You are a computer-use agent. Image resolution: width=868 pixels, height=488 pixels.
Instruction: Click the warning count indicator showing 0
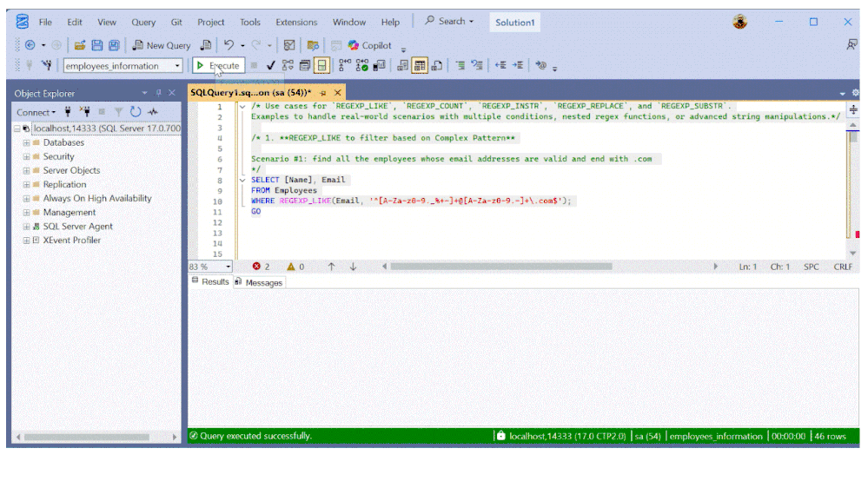[295, 267]
